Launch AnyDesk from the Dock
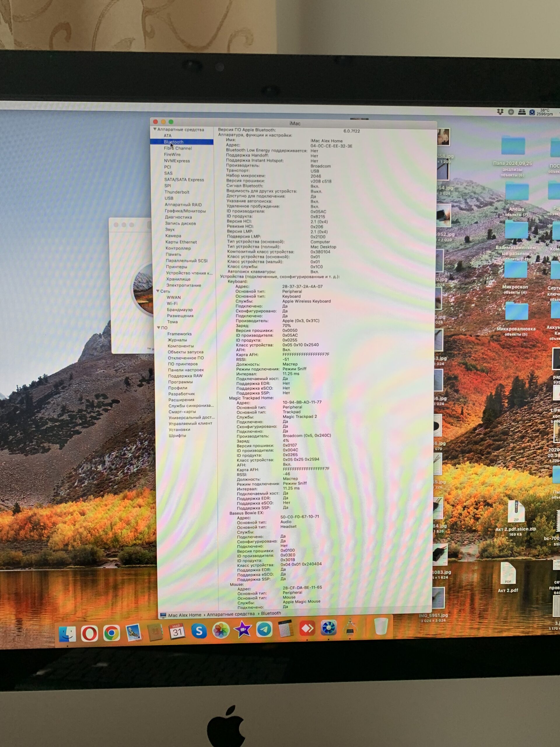The width and height of the screenshot is (560, 747). [x=307, y=628]
